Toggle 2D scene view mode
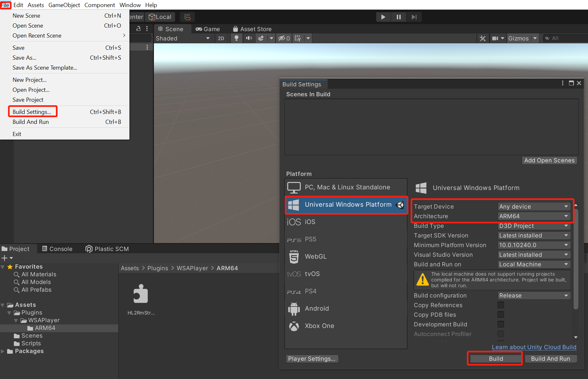 [x=221, y=39]
